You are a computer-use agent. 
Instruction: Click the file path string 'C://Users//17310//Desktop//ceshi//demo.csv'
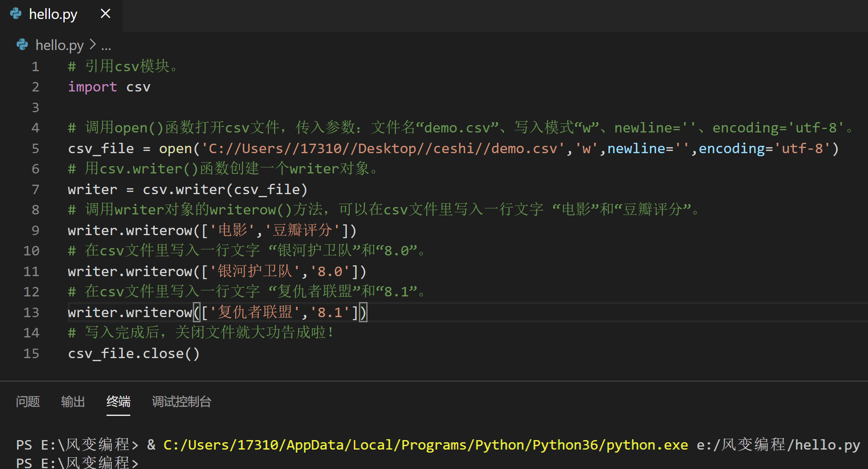coord(383,148)
